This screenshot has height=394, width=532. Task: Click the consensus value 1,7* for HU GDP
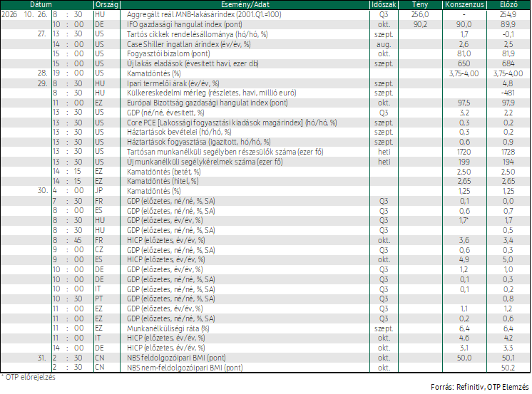tap(464, 220)
